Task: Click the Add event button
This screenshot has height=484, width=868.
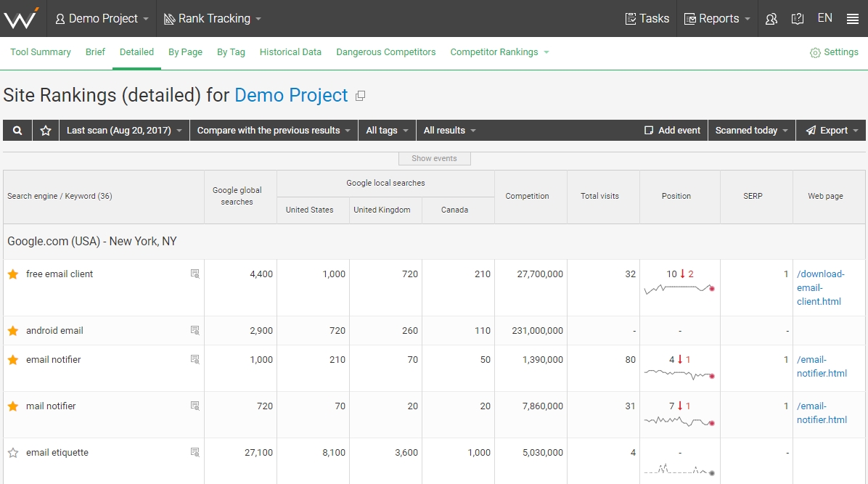Action: click(x=673, y=130)
